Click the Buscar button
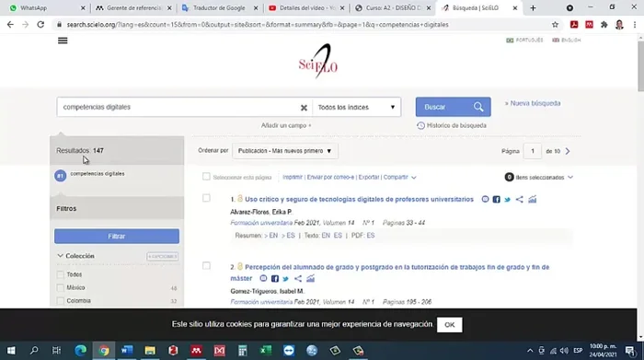 [x=453, y=107]
